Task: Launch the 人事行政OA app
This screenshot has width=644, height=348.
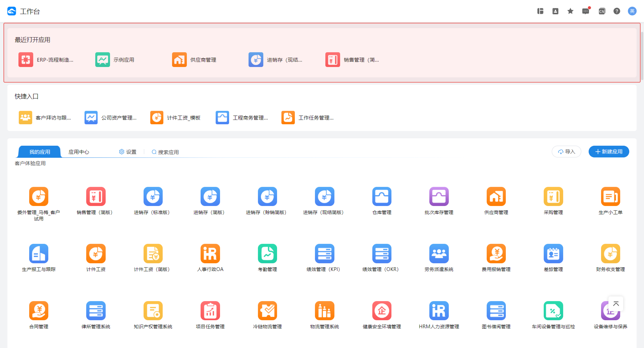Action: pyautogui.click(x=210, y=254)
